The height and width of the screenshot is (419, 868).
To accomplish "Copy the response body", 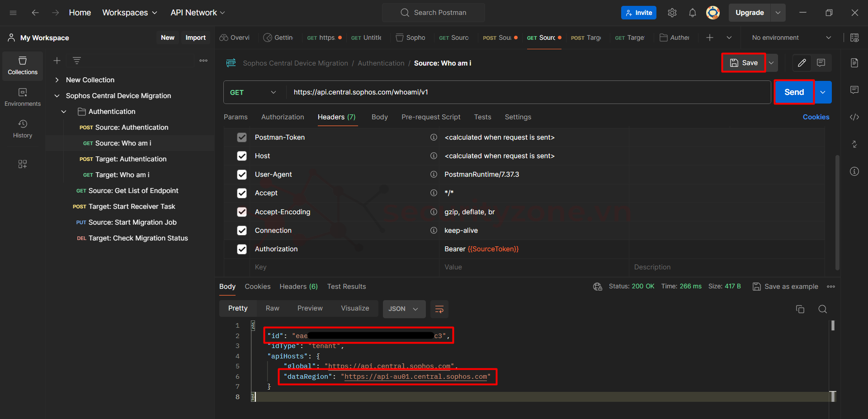I will 800,309.
